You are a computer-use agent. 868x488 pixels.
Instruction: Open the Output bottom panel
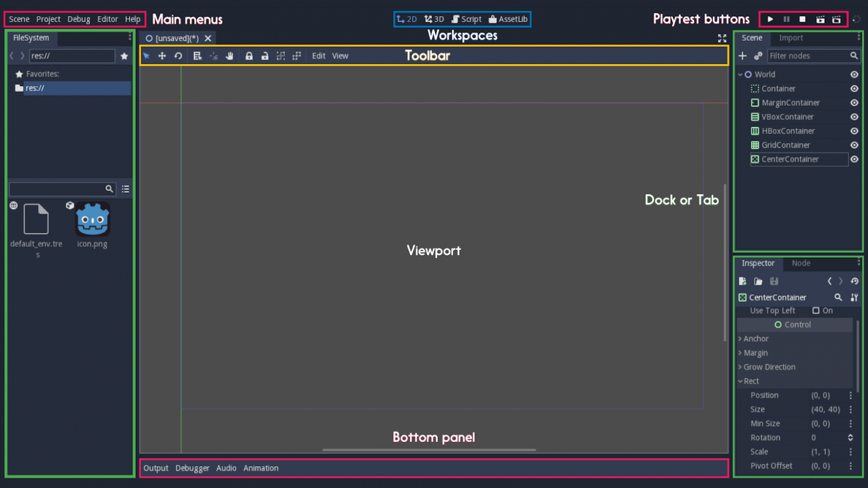coord(156,468)
